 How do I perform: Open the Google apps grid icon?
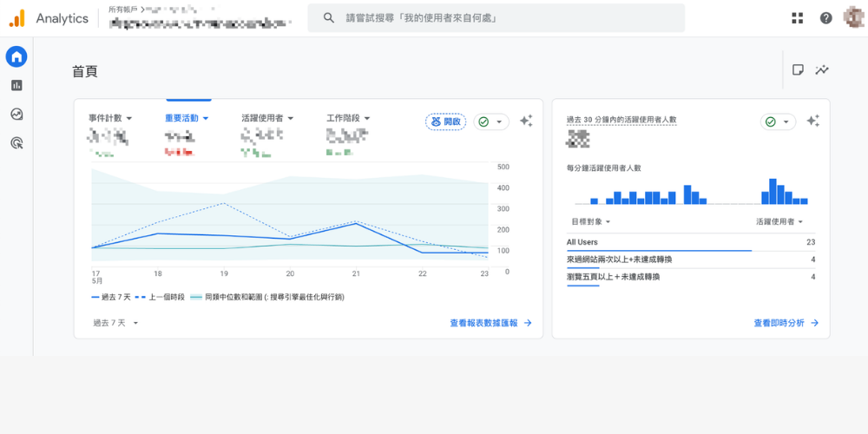coord(797,18)
